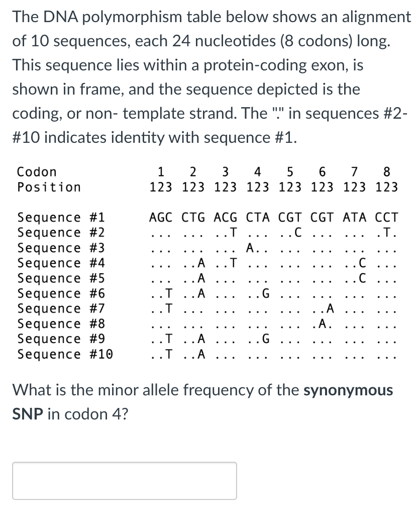Select the AGC codon in Sequence #1
This screenshot has width=420, height=506.
click(x=160, y=217)
